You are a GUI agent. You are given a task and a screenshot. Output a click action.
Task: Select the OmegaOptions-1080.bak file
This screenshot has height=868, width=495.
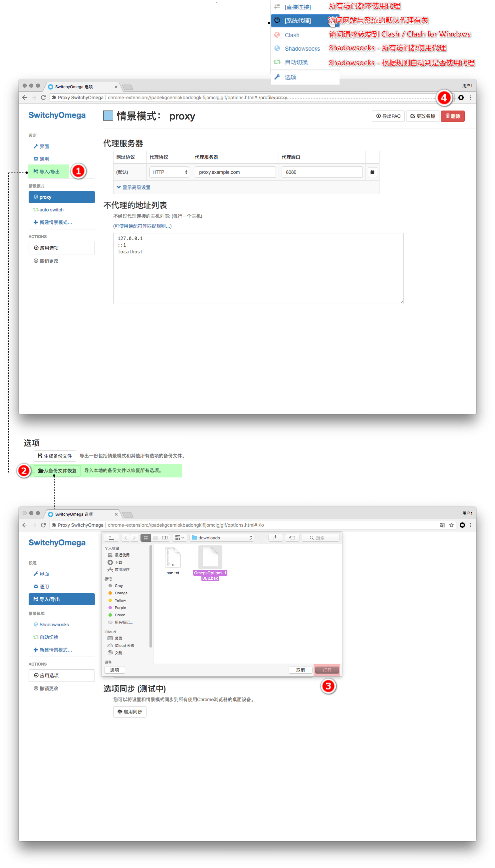tap(210, 563)
